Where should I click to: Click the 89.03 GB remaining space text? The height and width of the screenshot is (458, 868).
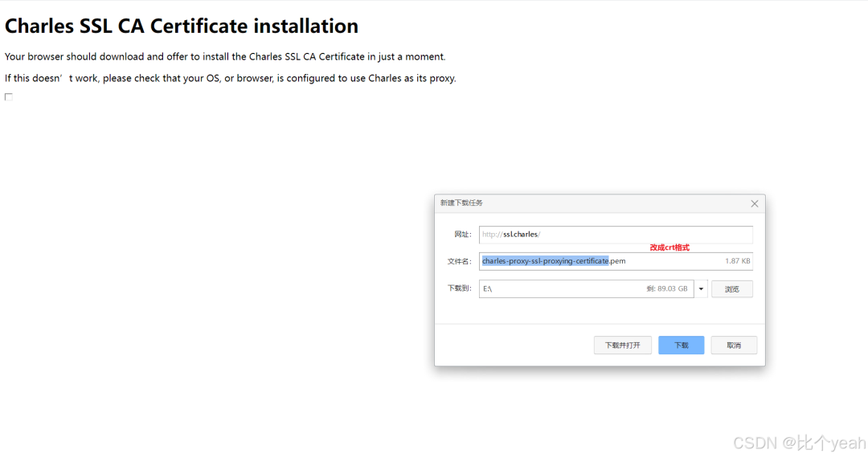click(667, 288)
